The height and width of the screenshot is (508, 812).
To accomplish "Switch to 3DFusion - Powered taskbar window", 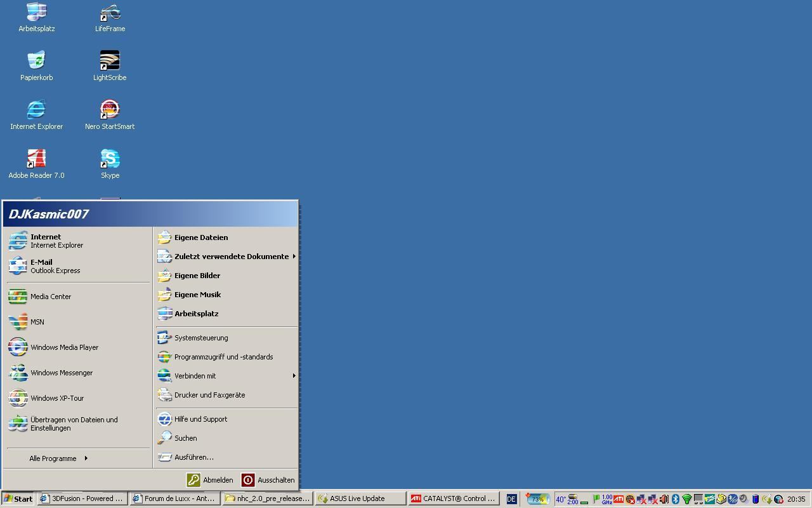I will (x=82, y=498).
